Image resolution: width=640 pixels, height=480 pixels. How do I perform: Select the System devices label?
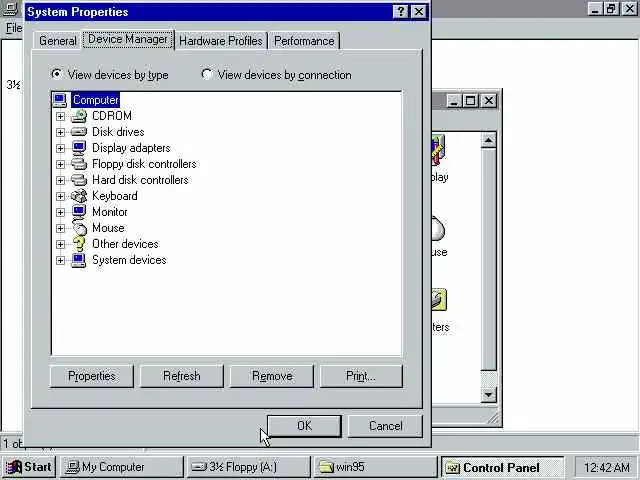tap(129, 260)
